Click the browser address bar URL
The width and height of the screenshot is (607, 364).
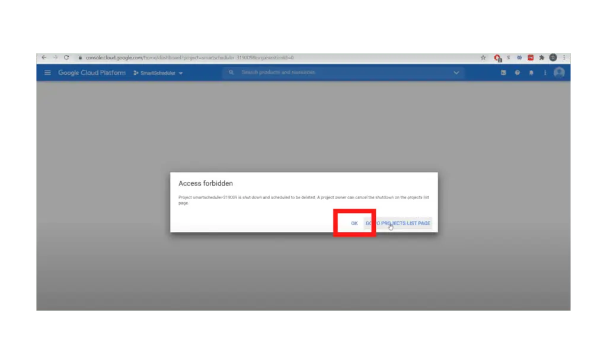pyautogui.click(x=190, y=58)
